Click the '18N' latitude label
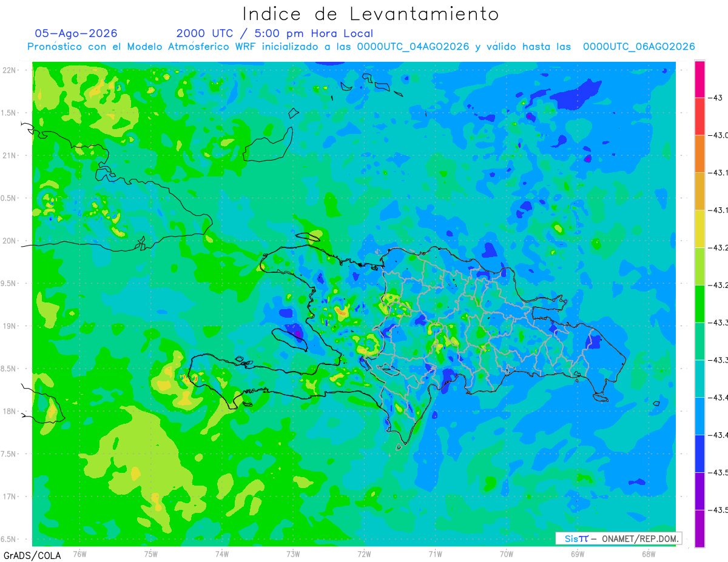The image size is (728, 562). (10, 412)
